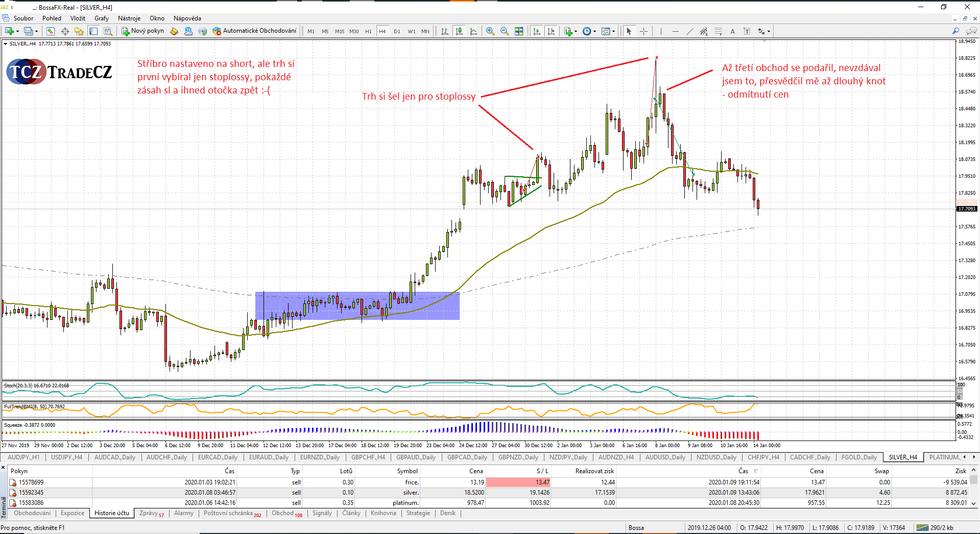980x534 pixels.
Task: Open the indicators list dropdown arrow
Action: (x=576, y=32)
